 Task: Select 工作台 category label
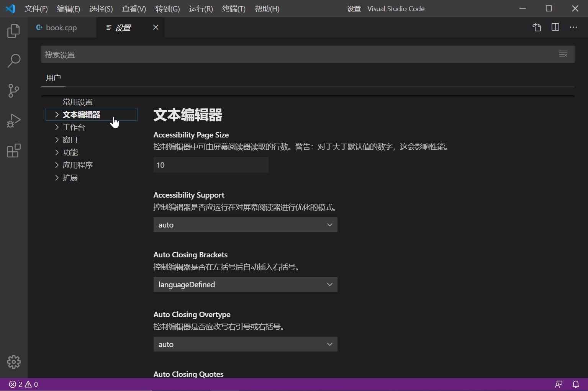74,127
